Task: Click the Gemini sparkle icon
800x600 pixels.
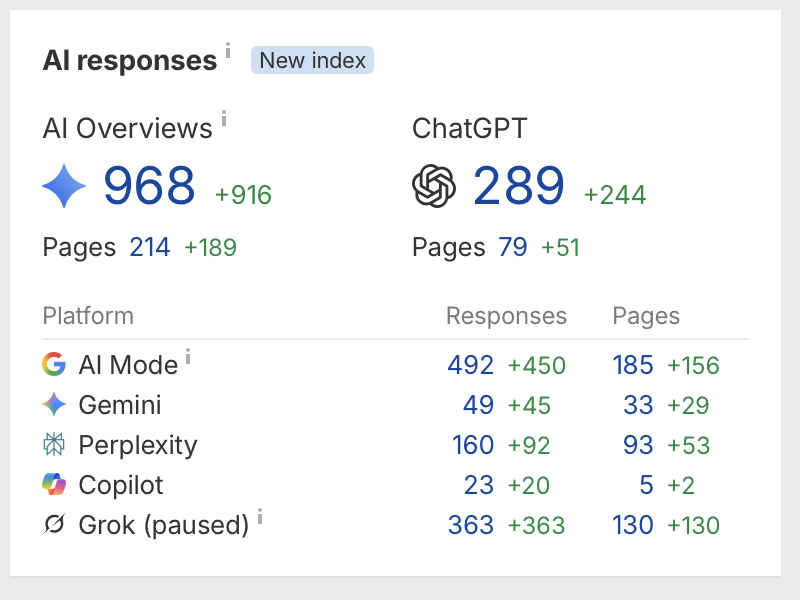Action: pyautogui.click(x=54, y=404)
